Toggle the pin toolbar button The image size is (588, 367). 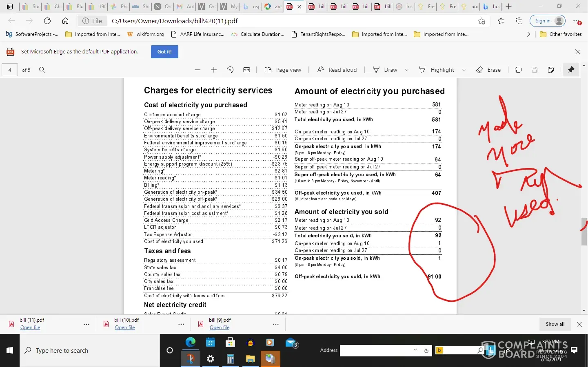(x=571, y=70)
